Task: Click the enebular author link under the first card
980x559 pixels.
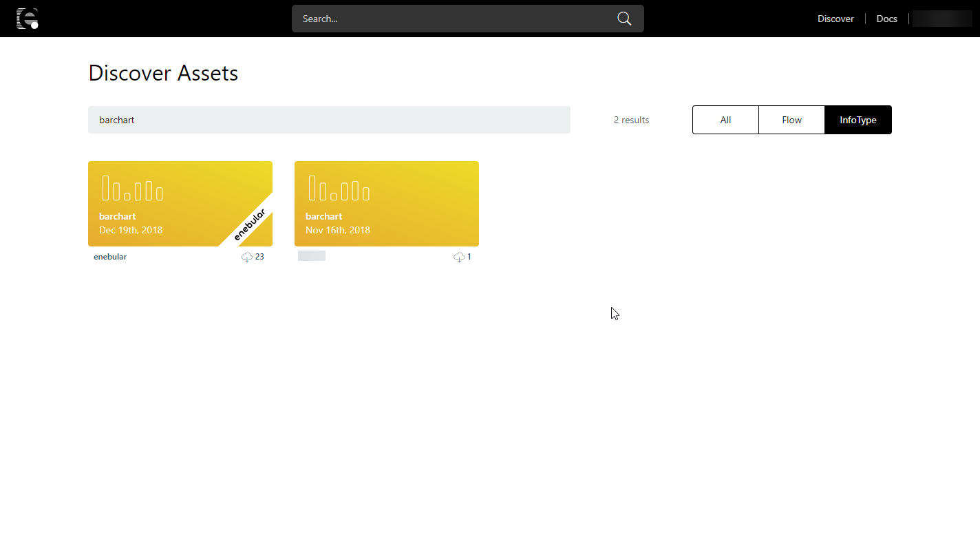Action: (x=110, y=256)
